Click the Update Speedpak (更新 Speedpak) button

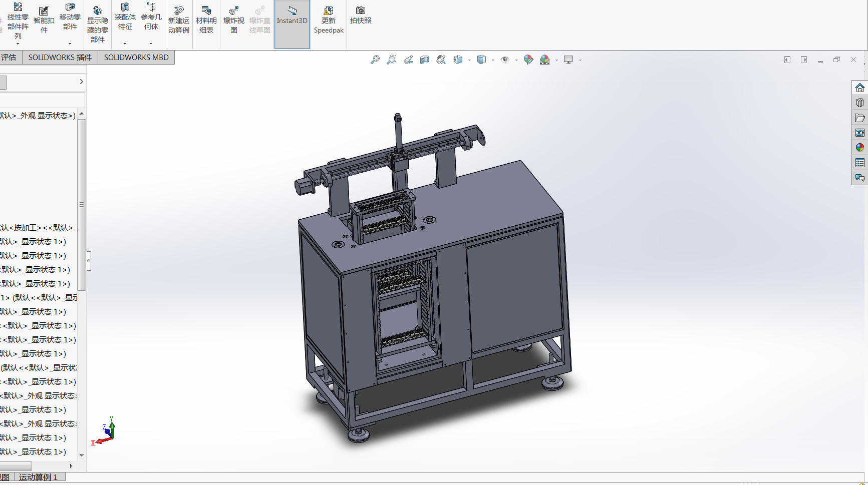[x=329, y=20]
